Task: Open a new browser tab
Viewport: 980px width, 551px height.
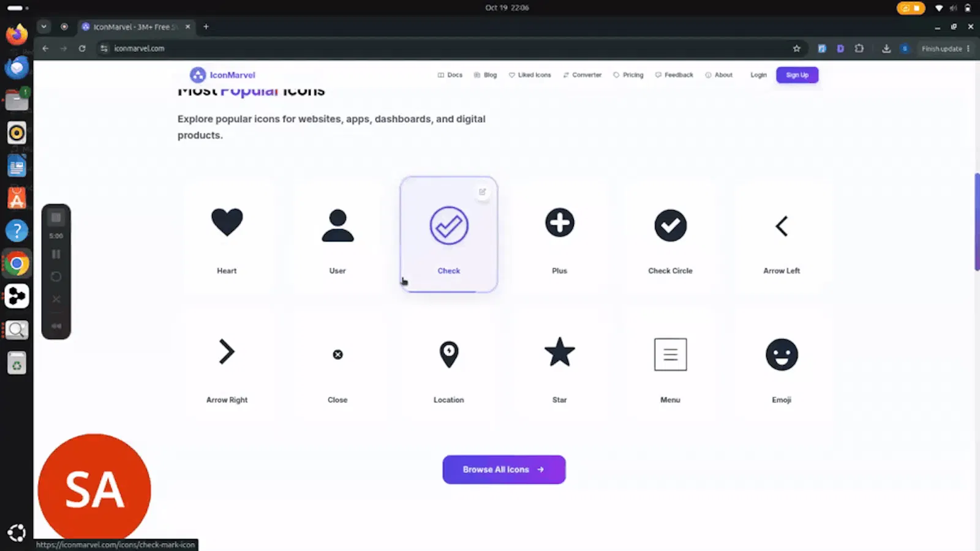Action: 206,27
